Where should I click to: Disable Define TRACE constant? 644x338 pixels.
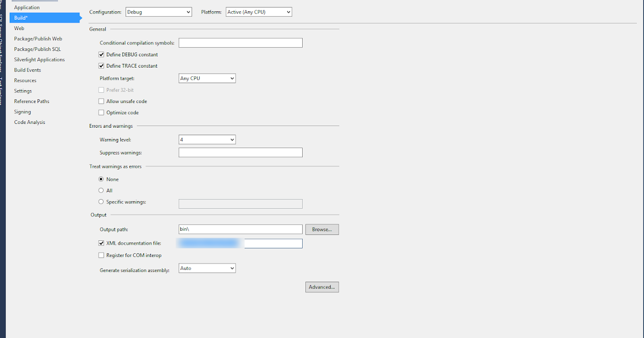point(101,65)
